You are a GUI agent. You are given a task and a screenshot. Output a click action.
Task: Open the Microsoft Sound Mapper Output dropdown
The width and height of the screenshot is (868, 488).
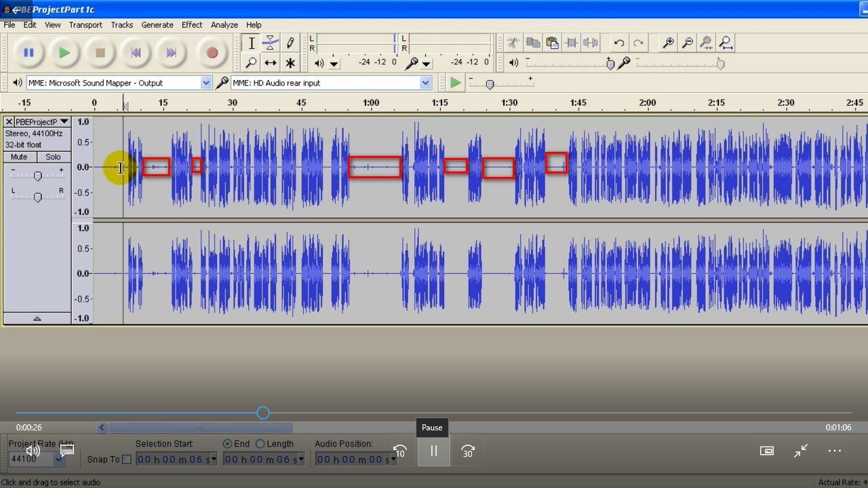(x=206, y=83)
